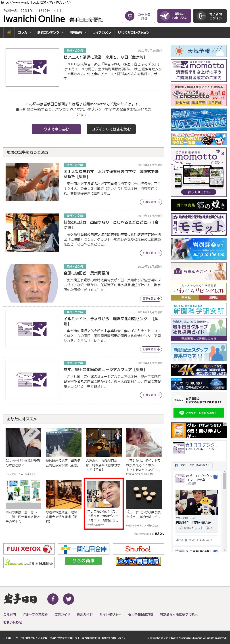The image size is (230, 644).
Task: Open the Twitter icon in footer
Action: [68, 599]
